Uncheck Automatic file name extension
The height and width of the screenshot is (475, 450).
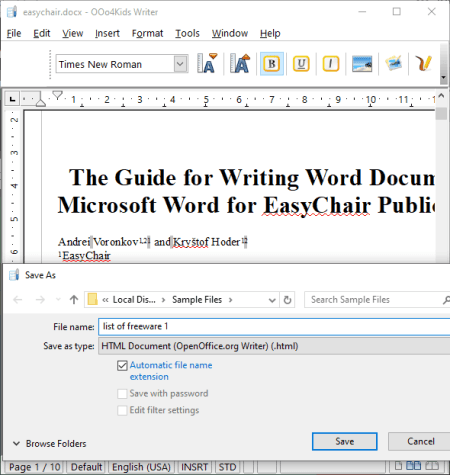click(122, 365)
